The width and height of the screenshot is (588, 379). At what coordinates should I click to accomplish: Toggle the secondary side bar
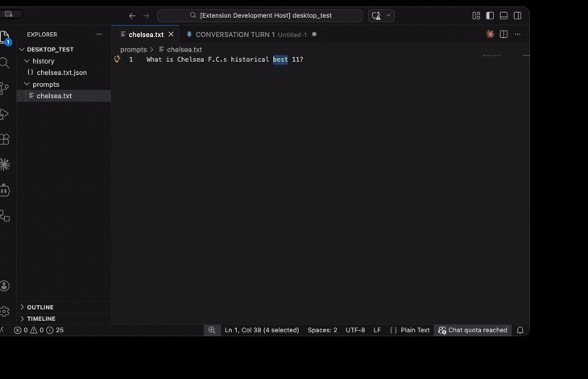(x=517, y=16)
